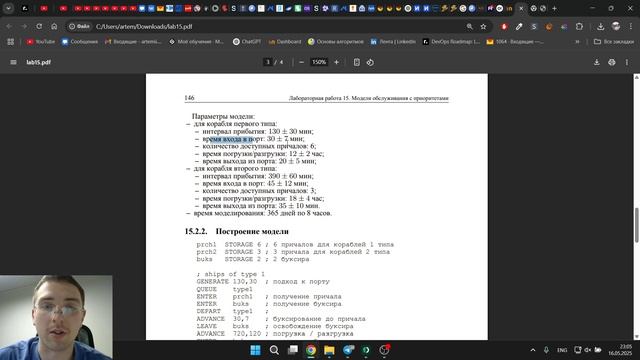This screenshot has width=640, height=360.
Task: Open the tab search dropdown
Action: click(x=8, y=8)
